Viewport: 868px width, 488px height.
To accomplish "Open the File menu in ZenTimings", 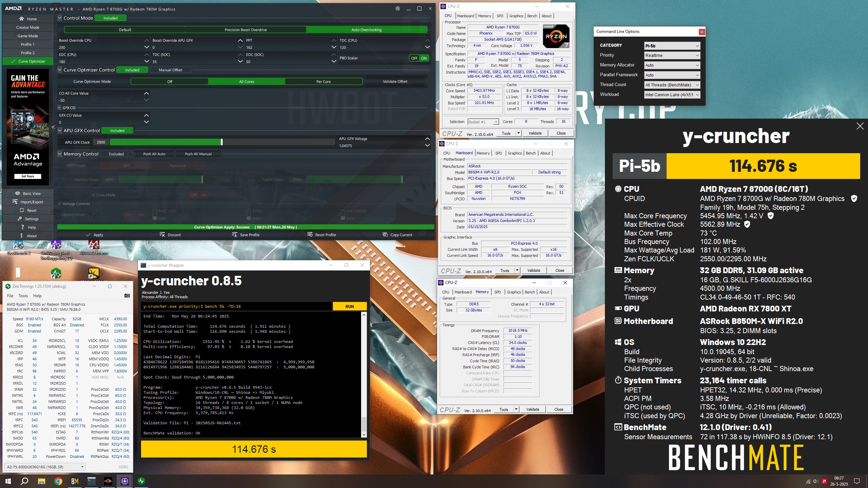I will point(10,296).
